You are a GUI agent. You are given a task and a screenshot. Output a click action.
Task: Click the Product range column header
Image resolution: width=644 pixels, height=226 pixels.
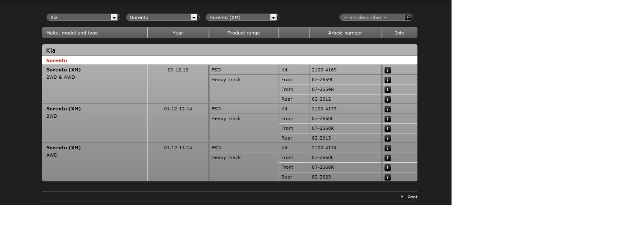(x=243, y=33)
